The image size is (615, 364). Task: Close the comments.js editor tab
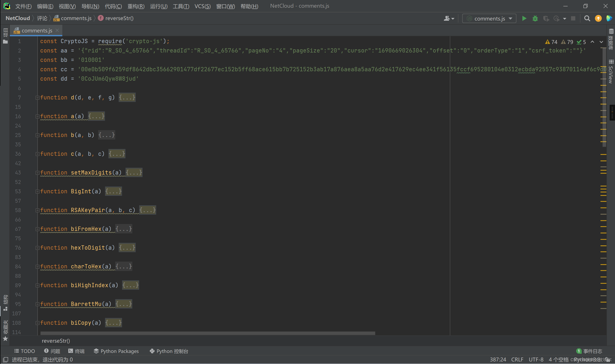click(x=57, y=30)
